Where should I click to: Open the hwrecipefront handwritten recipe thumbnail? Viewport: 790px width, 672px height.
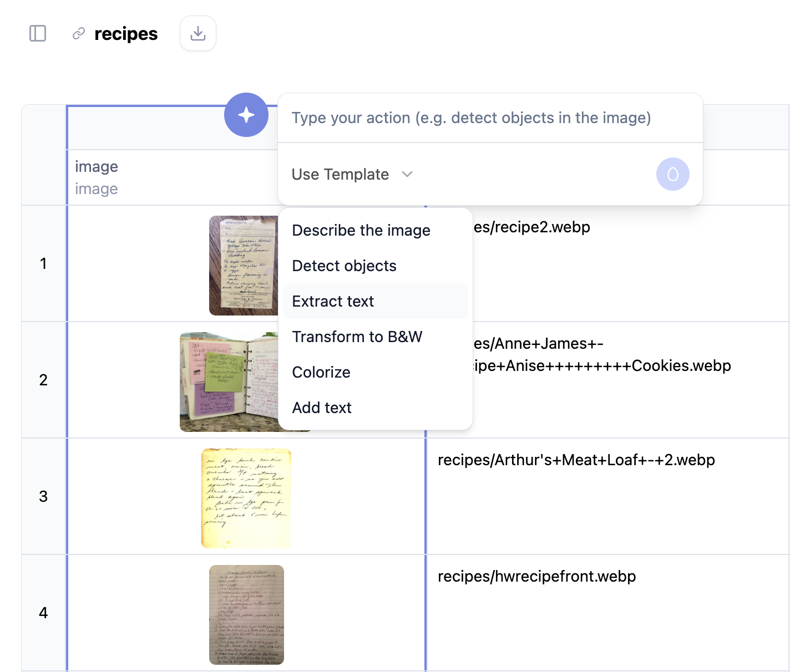[246, 614]
